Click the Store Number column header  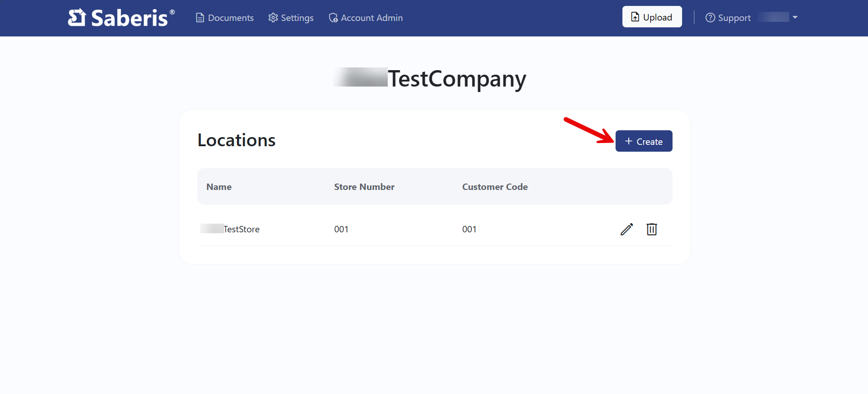click(364, 187)
